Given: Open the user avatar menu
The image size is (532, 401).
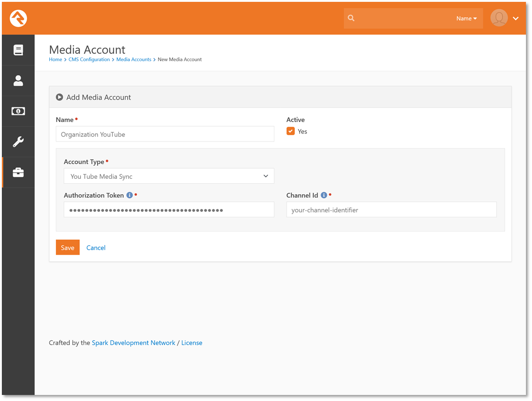Looking at the screenshot, I should coord(505,19).
